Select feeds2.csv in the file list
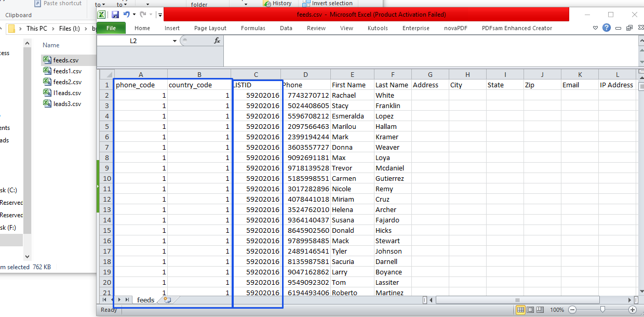Image resolution: width=644 pixels, height=317 pixels. [x=66, y=81]
